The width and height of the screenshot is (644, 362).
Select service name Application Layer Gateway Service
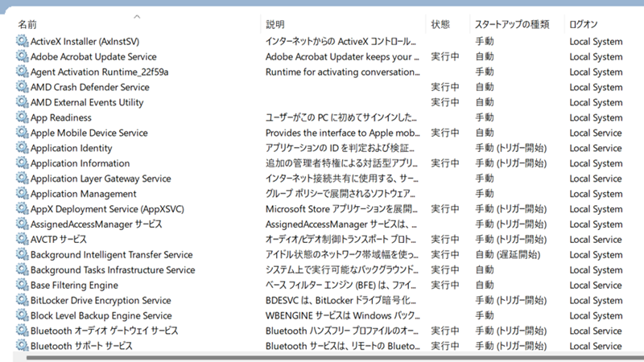101,179
